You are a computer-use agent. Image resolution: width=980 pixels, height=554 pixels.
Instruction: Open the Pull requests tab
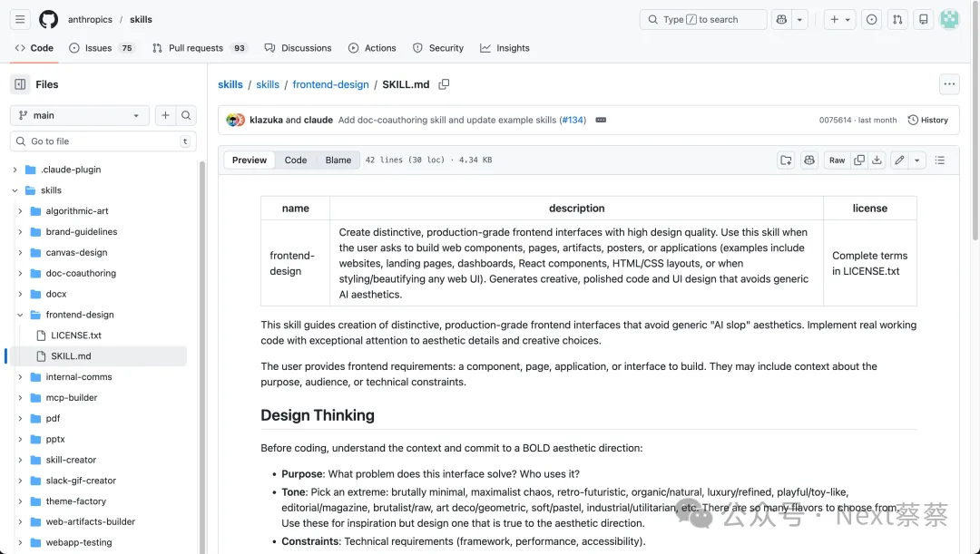pyautogui.click(x=195, y=48)
